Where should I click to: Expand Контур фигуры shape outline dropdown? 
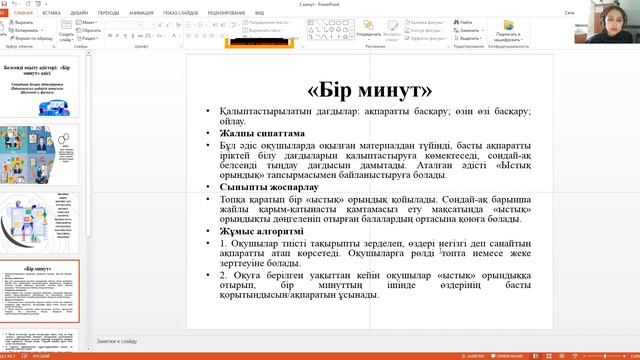(x=424, y=30)
